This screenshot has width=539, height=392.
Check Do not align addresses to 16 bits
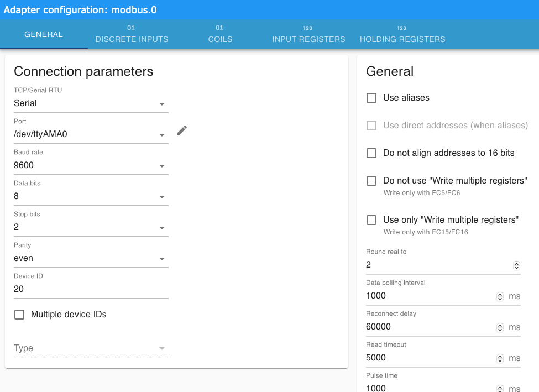(371, 153)
